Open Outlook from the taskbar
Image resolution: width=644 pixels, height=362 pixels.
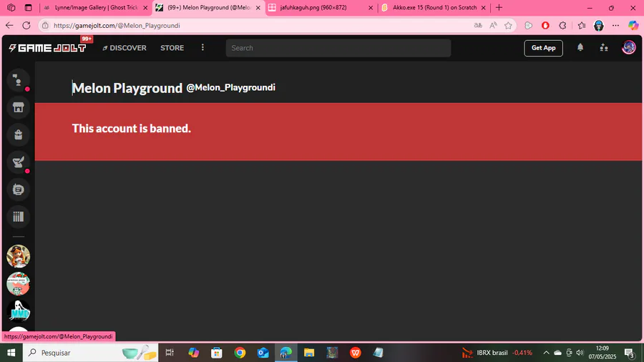click(263, 353)
